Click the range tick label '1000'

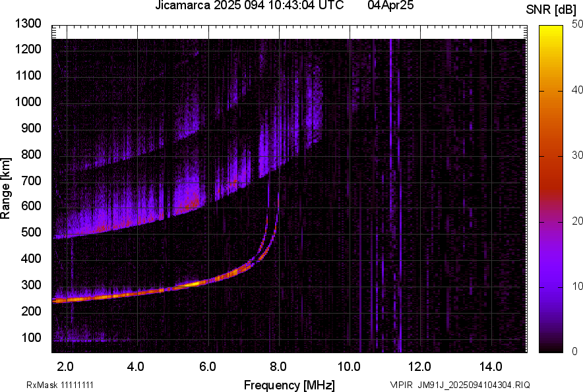pos(28,101)
